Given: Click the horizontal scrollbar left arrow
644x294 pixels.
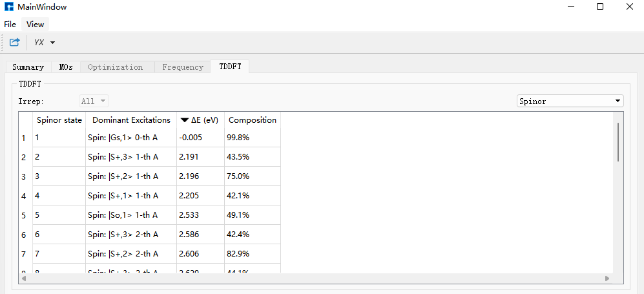Looking at the screenshot, I should [24, 278].
